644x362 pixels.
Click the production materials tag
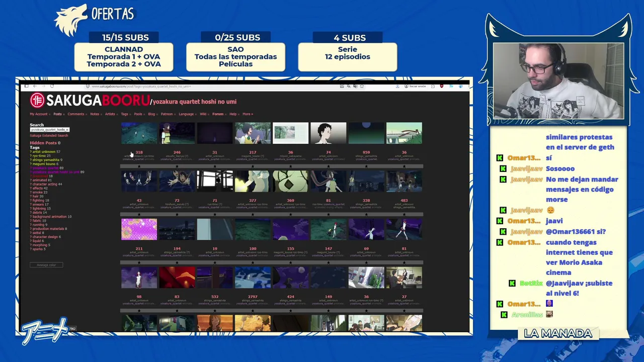(48, 229)
